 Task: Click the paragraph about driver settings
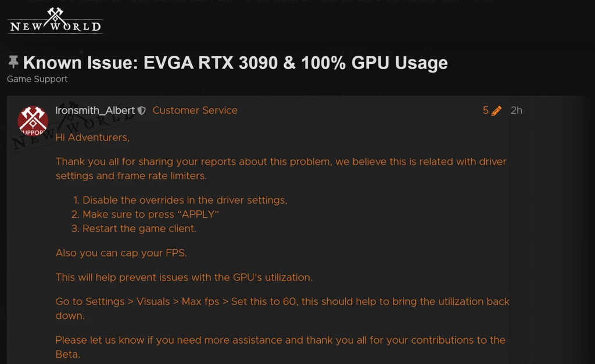coord(281,168)
